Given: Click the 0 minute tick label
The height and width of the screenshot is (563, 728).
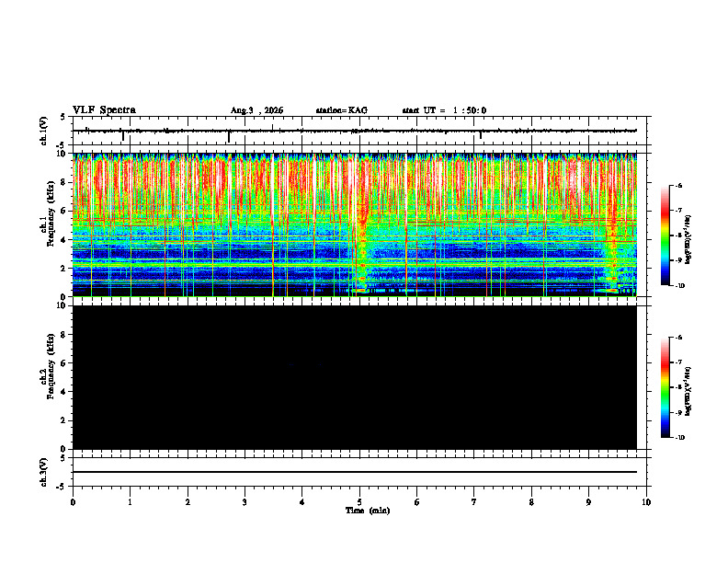Looking at the screenshot, I should (73, 502).
